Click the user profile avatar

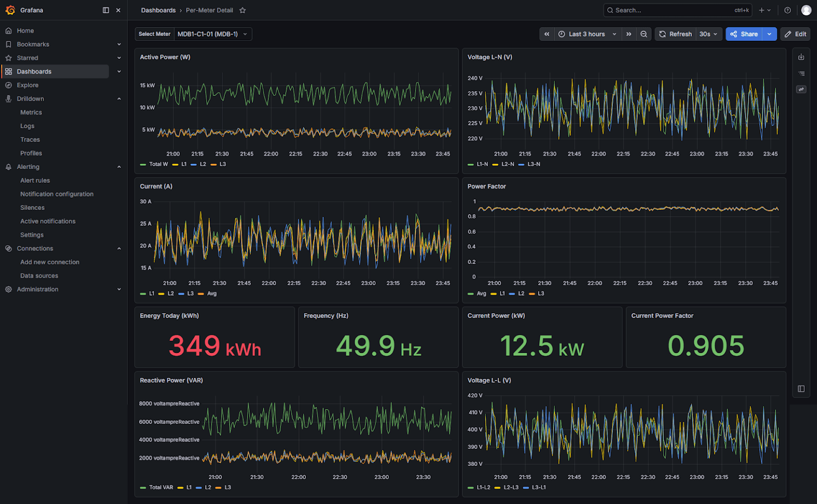pos(806,10)
